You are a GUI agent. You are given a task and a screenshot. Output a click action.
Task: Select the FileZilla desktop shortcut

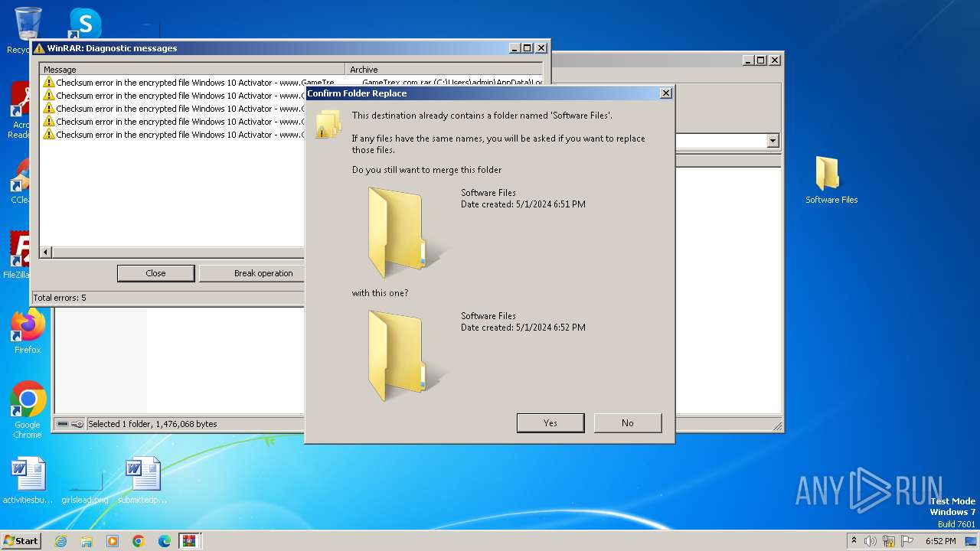pos(19,255)
